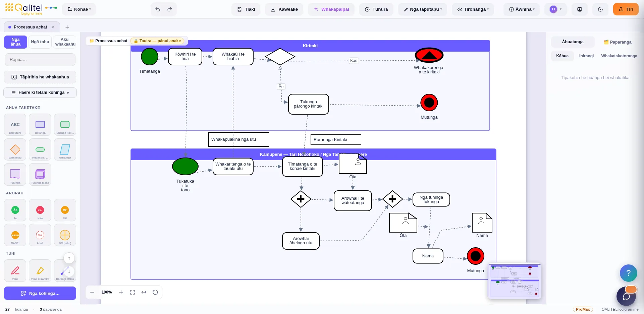644x314 pixels.
Task: Open the Ngā taputapu tools dropdown
Action: pos(423,9)
